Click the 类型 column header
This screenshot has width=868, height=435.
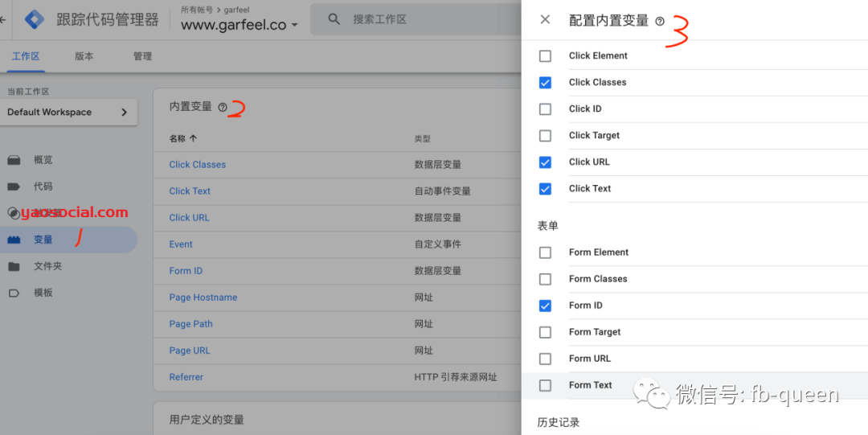tap(424, 139)
